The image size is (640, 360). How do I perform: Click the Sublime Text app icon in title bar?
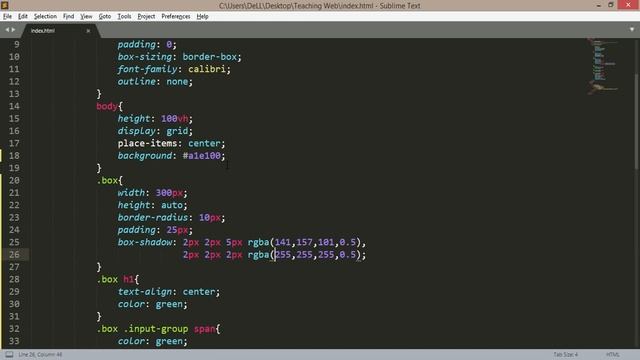click(5, 5)
